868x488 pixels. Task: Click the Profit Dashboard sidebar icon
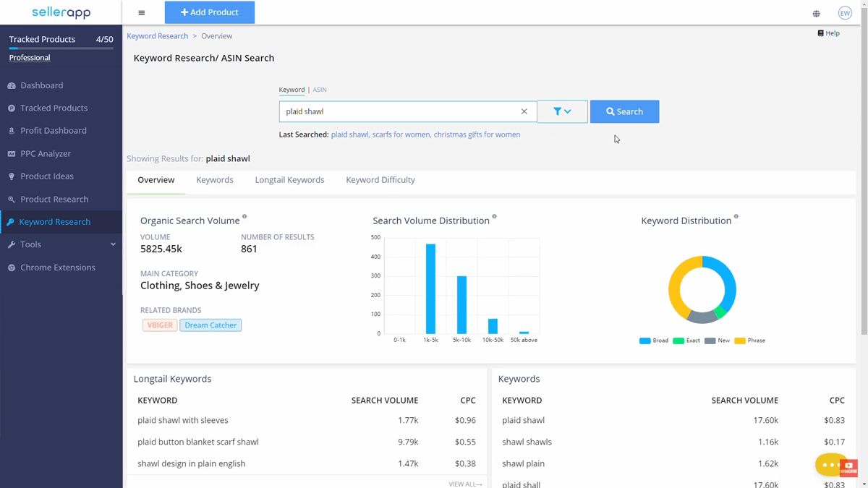[12, 131]
